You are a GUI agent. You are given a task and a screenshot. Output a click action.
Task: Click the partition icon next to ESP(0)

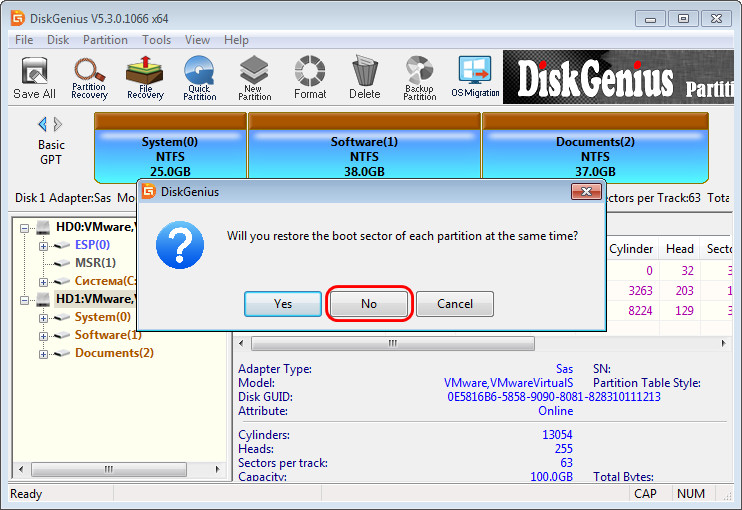click(x=62, y=246)
